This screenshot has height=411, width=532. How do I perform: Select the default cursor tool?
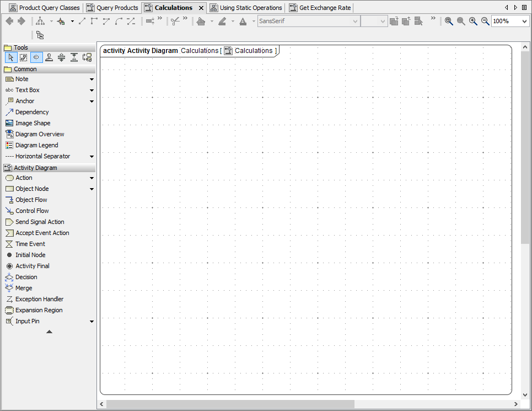point(10,57)
